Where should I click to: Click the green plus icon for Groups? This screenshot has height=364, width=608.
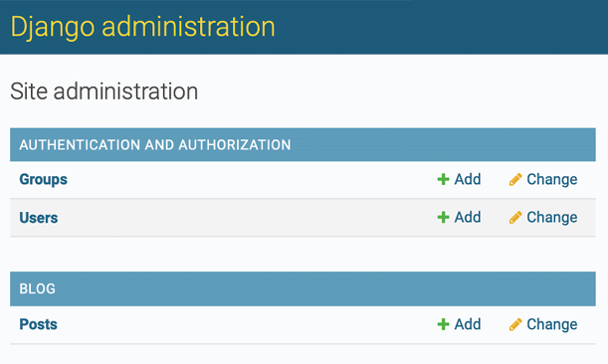tap(443, 179)
